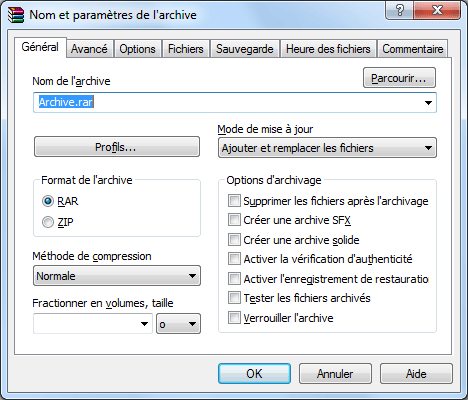Click the Options d'archivage group label

(x=274, y=180)
